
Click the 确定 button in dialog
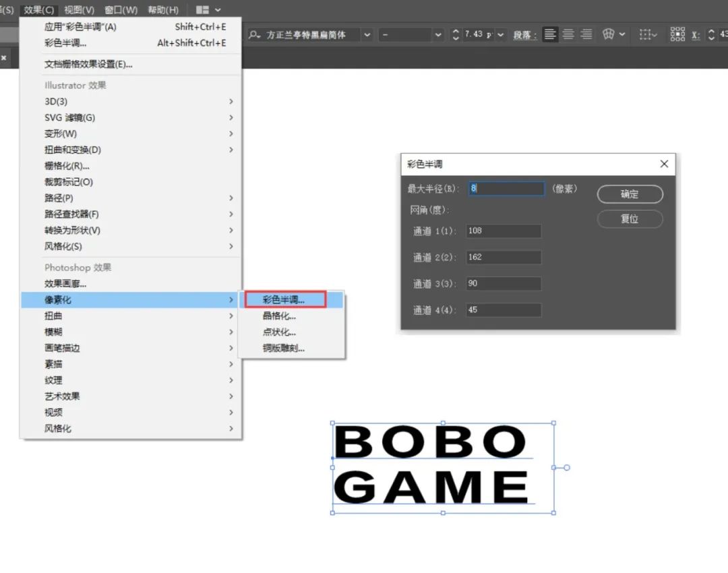[630, 194]
